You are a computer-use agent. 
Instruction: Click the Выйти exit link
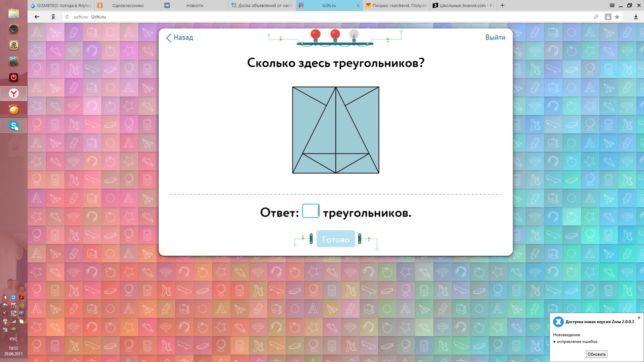(x=495, y=38)
